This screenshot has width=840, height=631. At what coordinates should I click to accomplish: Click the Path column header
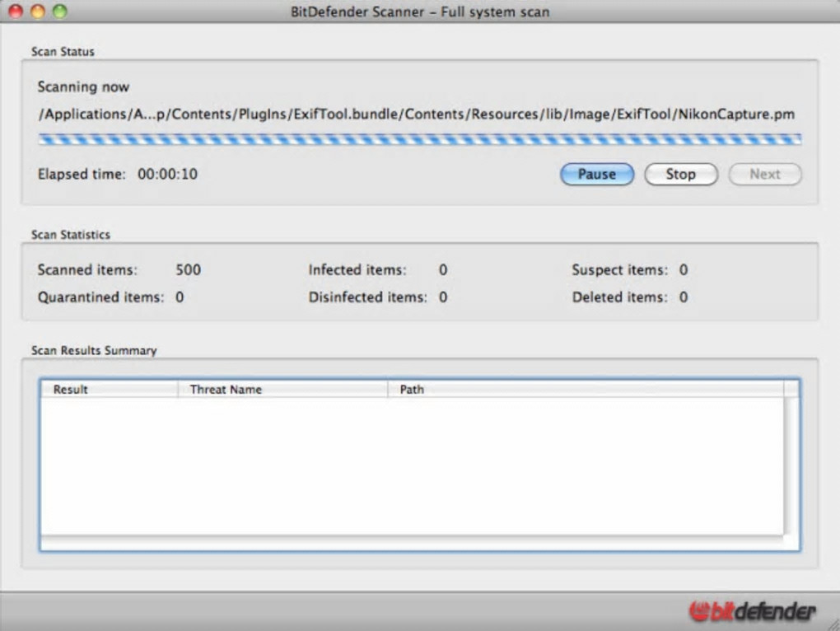coord(586,390)
